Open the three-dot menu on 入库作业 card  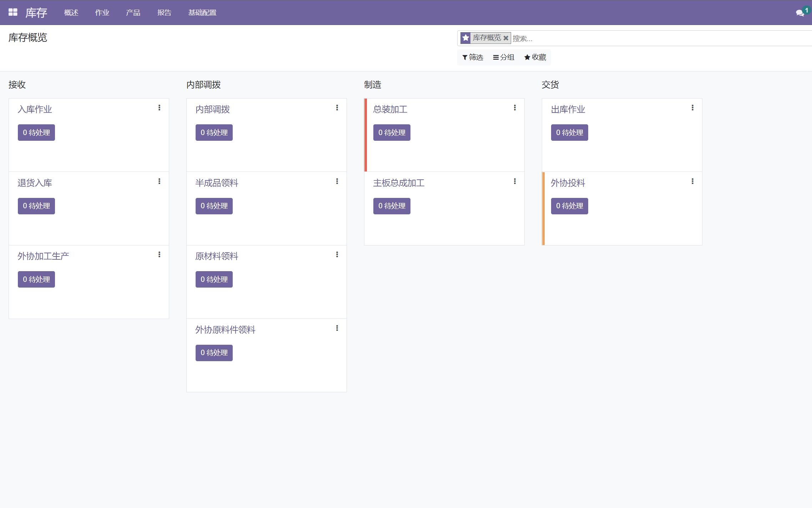click(159, 108)
